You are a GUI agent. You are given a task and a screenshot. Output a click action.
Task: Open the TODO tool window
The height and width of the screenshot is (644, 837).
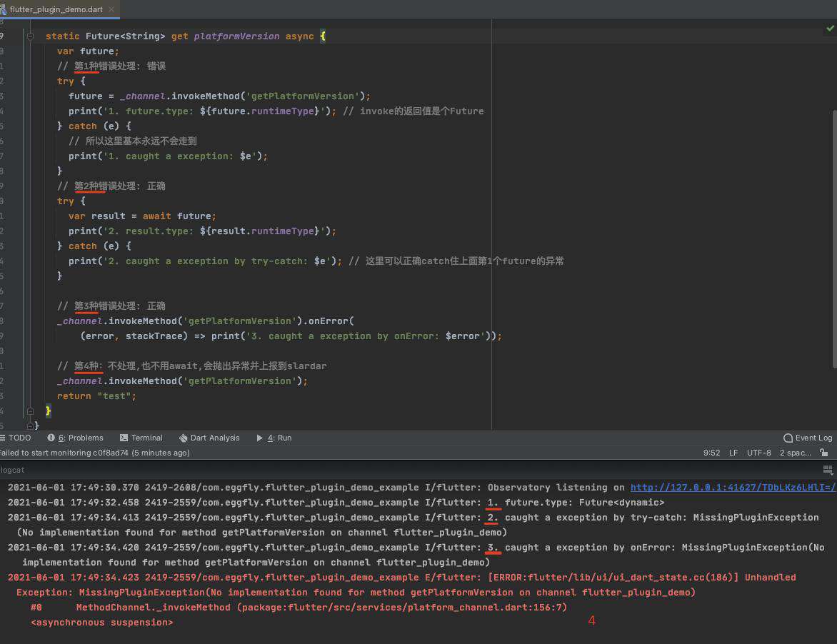pos(16,438)
